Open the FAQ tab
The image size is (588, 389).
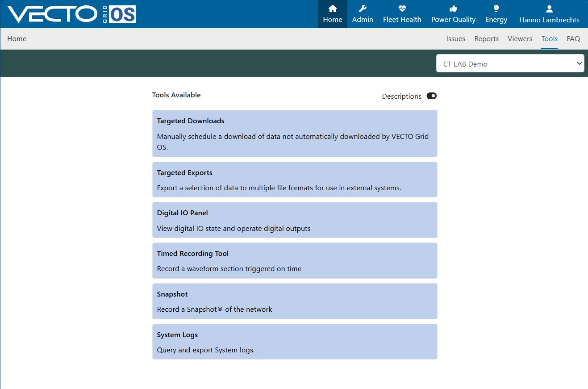pyautogui.click(x=573, y=39)
